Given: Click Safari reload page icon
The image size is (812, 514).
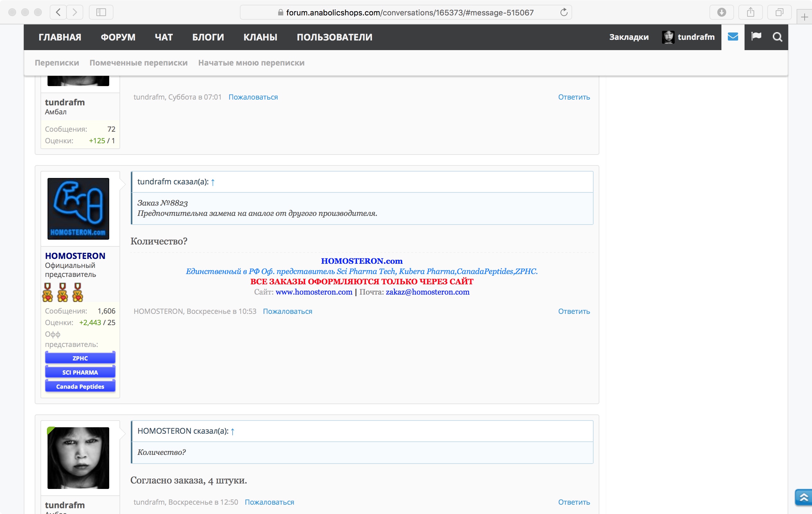Looking at the screenshot, I should pos(563,13).
